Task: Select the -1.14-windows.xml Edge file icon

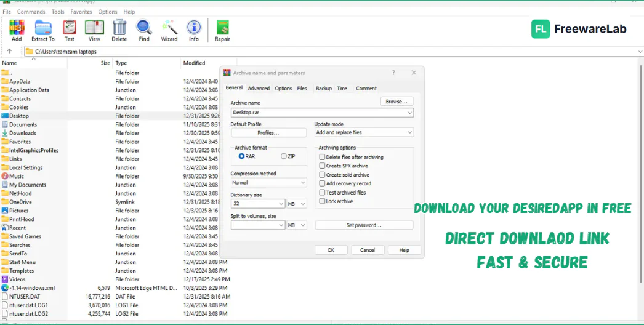Action: point(5,288)
